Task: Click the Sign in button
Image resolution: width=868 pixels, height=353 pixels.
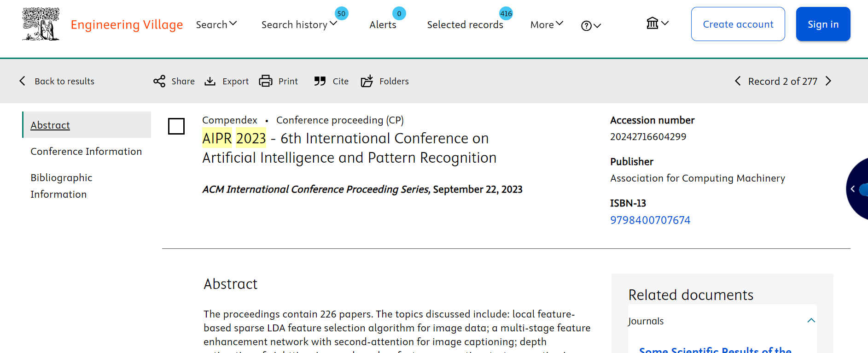Action: coord(823,24)
